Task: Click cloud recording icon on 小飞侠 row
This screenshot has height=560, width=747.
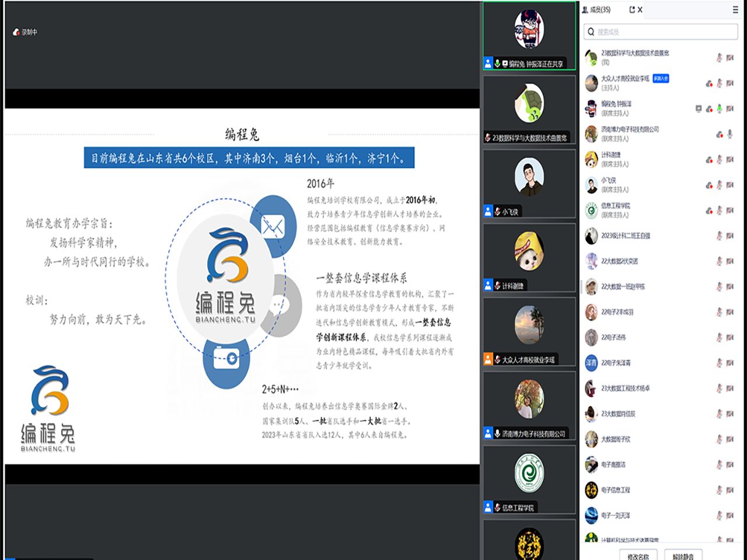Action: point(709,185)
